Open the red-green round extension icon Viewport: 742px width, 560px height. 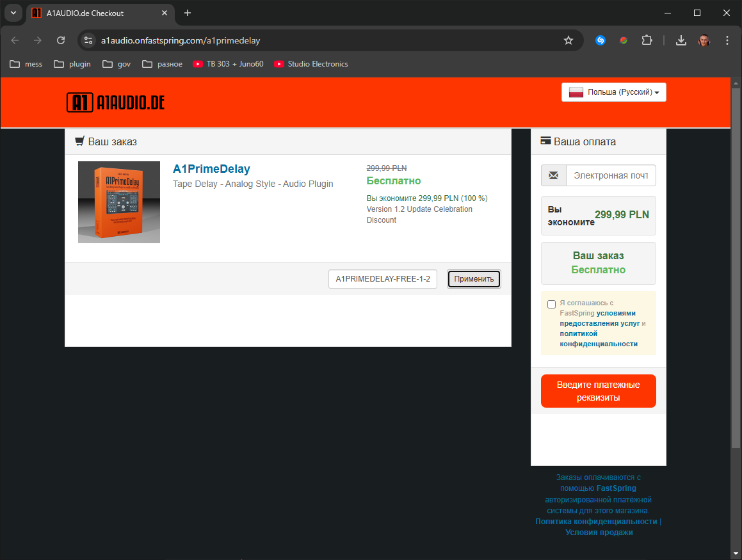coord(623,40)
